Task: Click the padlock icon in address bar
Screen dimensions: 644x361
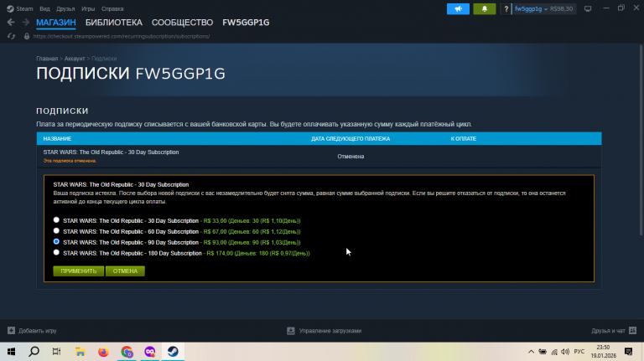Action: click(x=27, y=36)
